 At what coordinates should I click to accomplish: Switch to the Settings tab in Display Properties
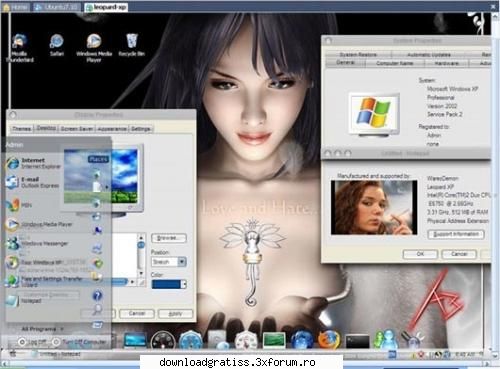(141, 129)
